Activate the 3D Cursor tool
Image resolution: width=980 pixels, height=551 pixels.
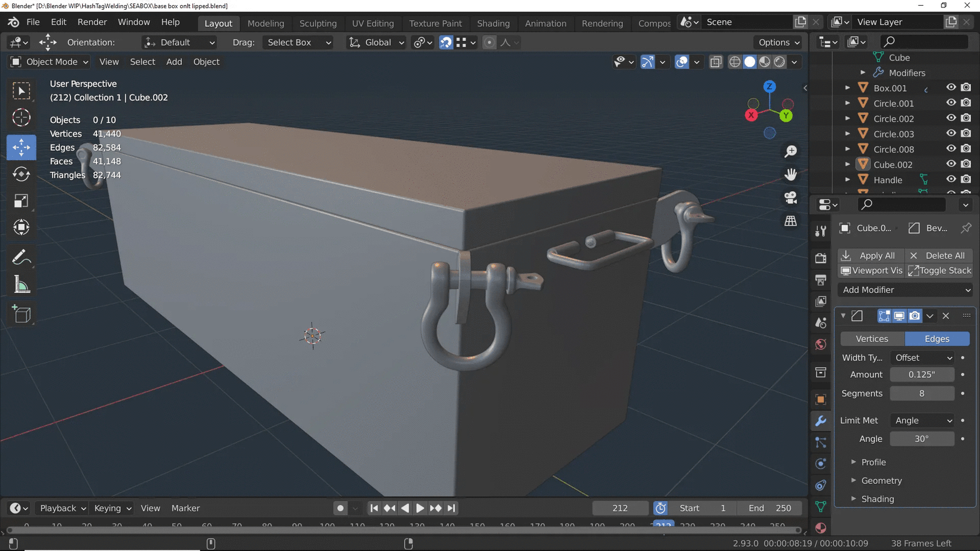21,118
